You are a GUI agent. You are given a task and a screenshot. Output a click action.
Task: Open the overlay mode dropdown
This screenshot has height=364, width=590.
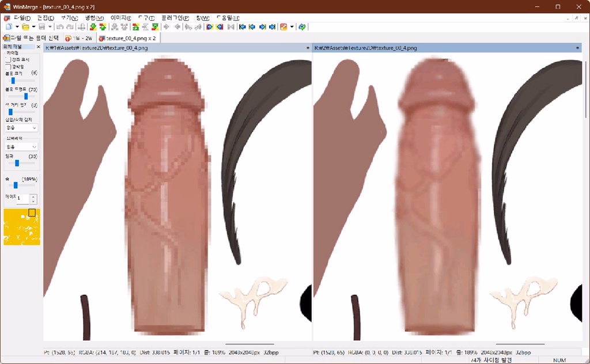[21, 147]
